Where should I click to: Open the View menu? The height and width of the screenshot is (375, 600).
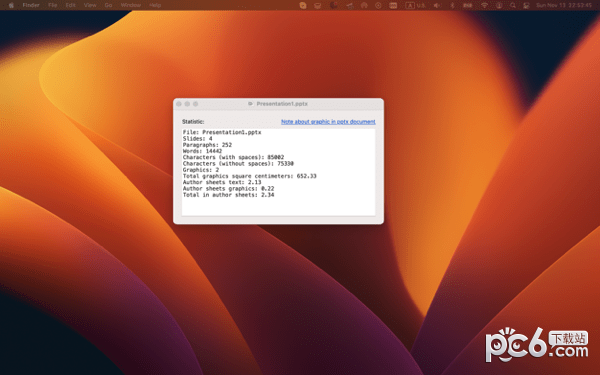point(90,5)
